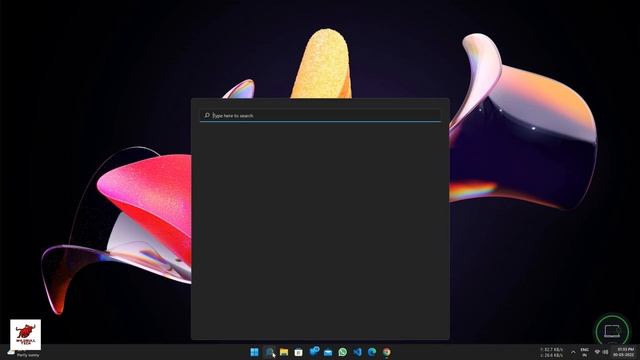The width and height of the screenshot is (640, 360).
Task: Click the volume icon in system tray
Action: 605,352
